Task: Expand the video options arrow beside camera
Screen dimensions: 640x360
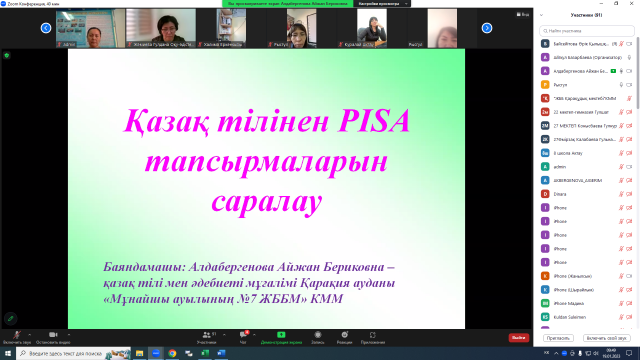Action: click(x=69, y=335)
